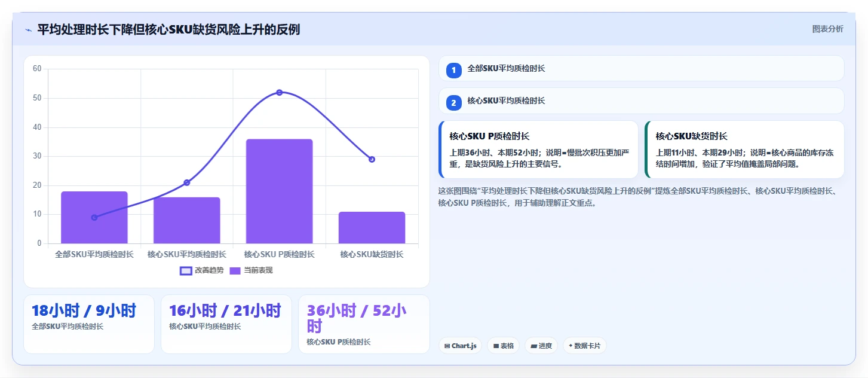Click the y-axis value 60
868x378 pixels.
(x=37, y=69)
